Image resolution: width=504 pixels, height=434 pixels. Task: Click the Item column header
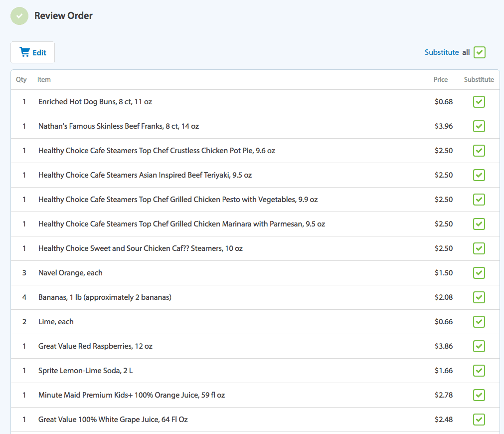44,79
